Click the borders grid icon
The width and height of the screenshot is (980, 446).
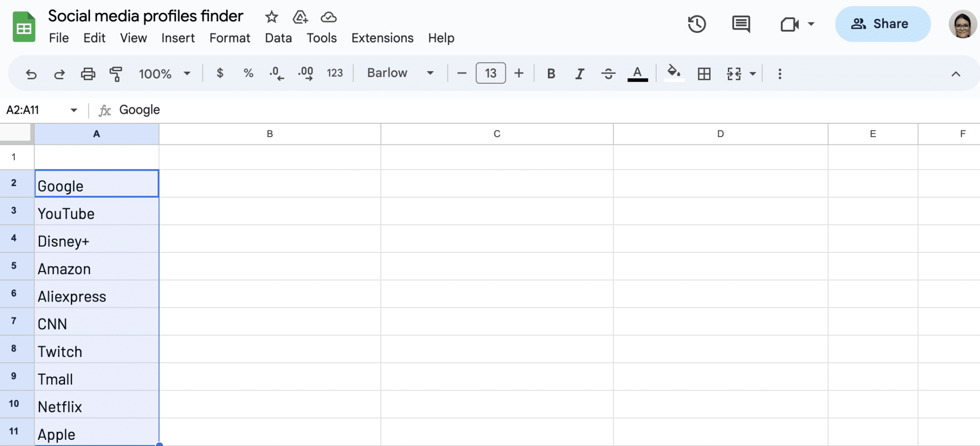pos(704,74)
